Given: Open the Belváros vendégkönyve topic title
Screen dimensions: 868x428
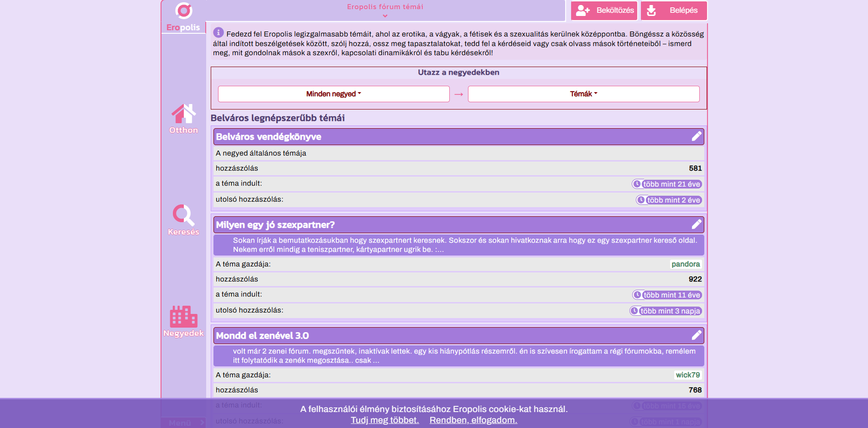Looking at the screenshot, I should (269, 137).
